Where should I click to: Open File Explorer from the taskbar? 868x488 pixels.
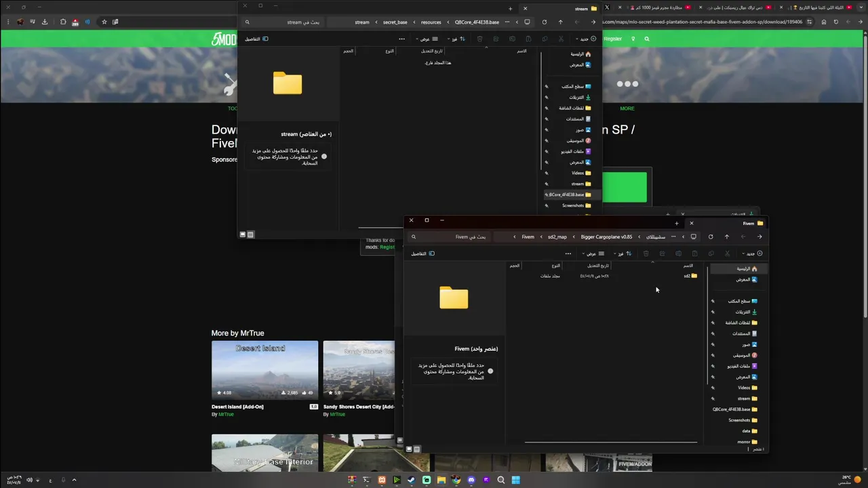click(441, 480)
